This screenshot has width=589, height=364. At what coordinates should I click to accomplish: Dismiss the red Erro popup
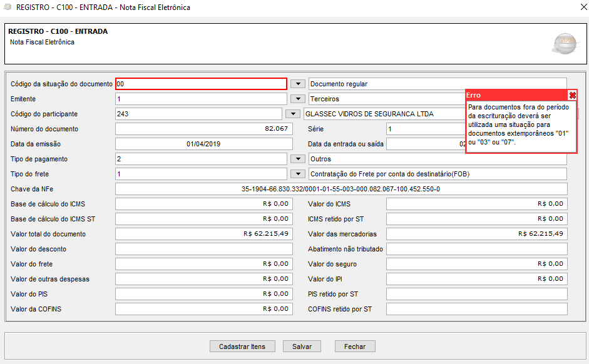point(572,95)
